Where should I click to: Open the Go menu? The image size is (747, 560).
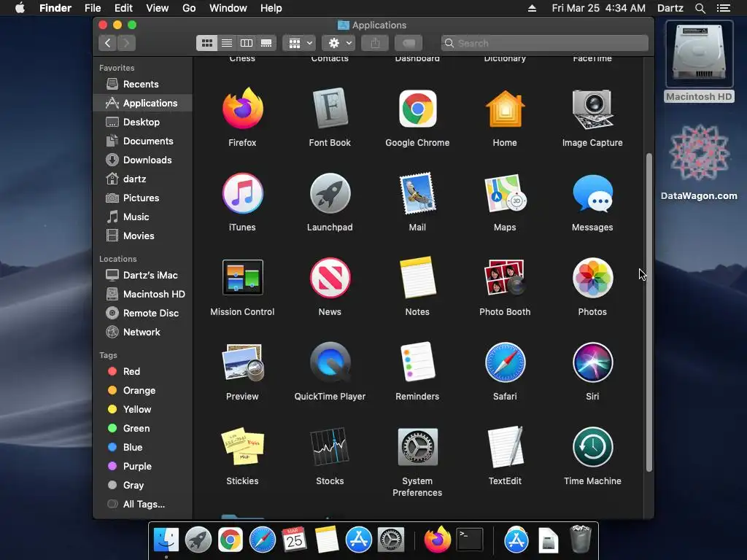click(x=189, y=8)
